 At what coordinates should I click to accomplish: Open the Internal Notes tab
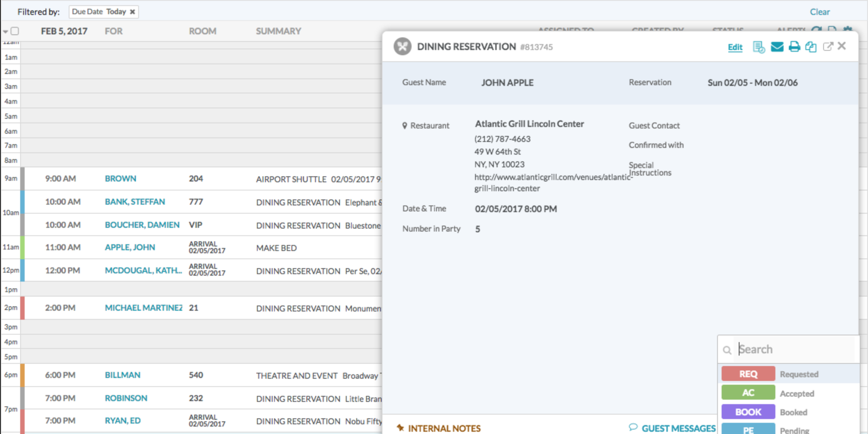(444, 428)
